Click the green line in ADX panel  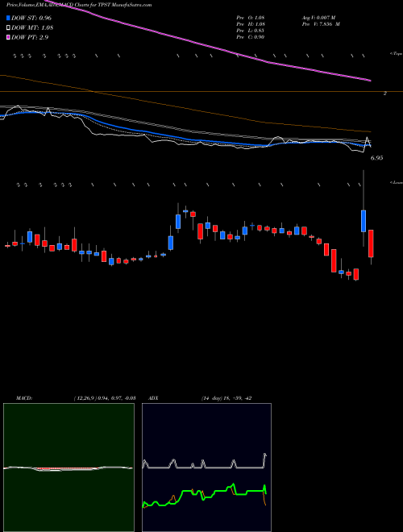click(x=204, y=493)
